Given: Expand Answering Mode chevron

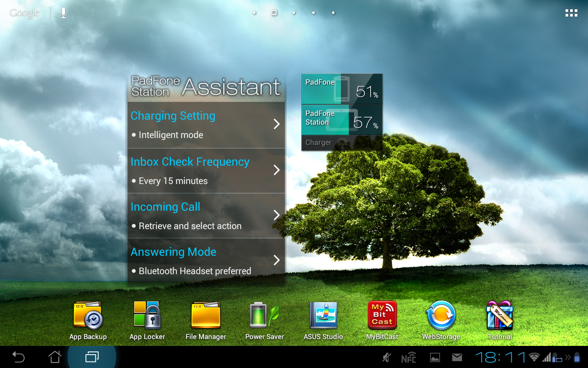Looking at the screenshot, I should point(277,260).
